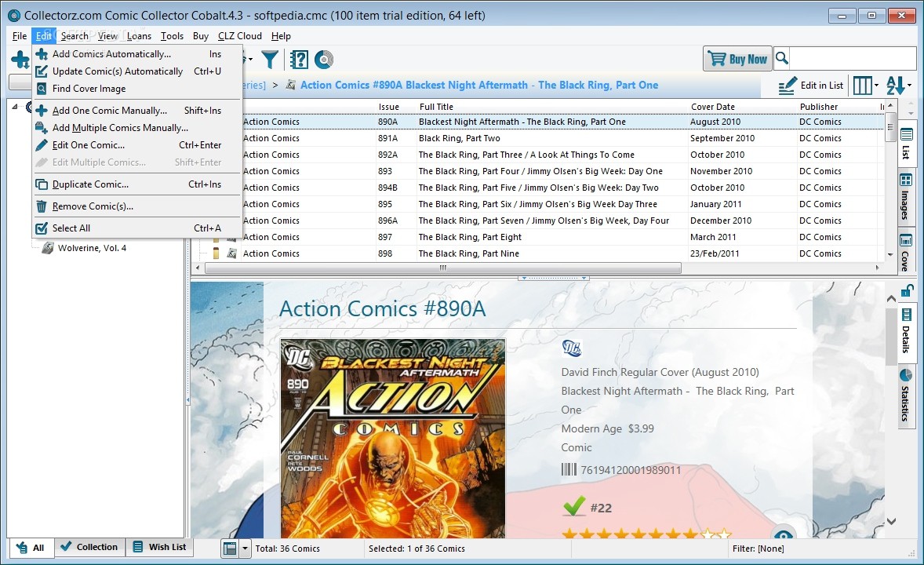The height and width of the screenshot is (565, 924).
Task: Click the comic icon in the title path bar
Action: pyautogui.click(x=290, y=85)
